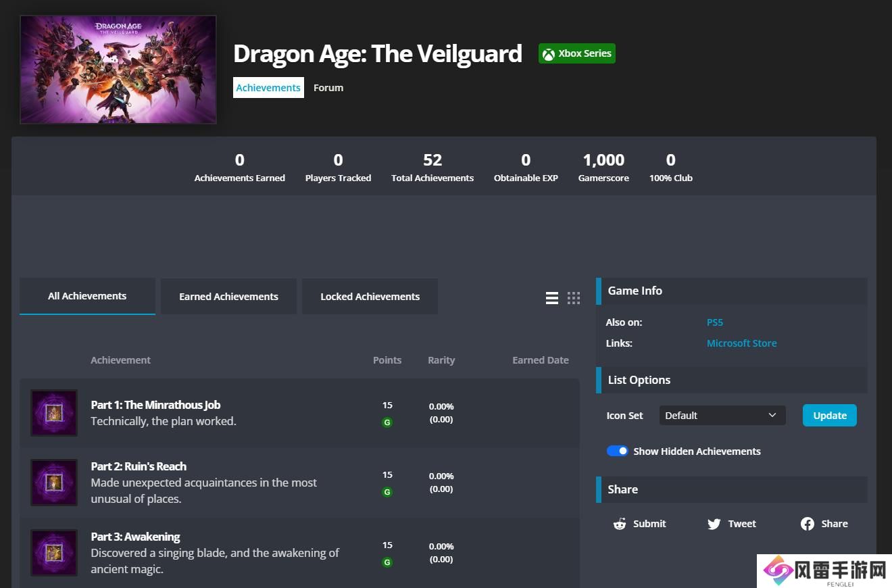Open the Microsoft Store link

tap(742, 343)
